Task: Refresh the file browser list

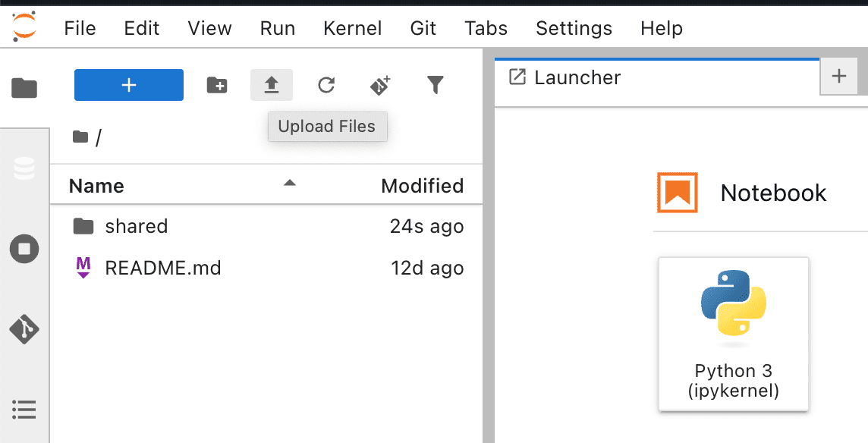Action: (326, 85)
